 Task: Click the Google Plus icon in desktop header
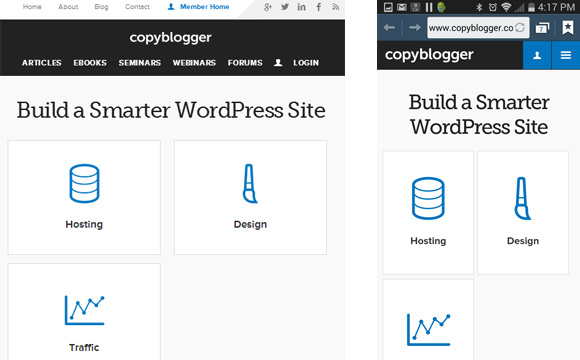tap(268, 7)
